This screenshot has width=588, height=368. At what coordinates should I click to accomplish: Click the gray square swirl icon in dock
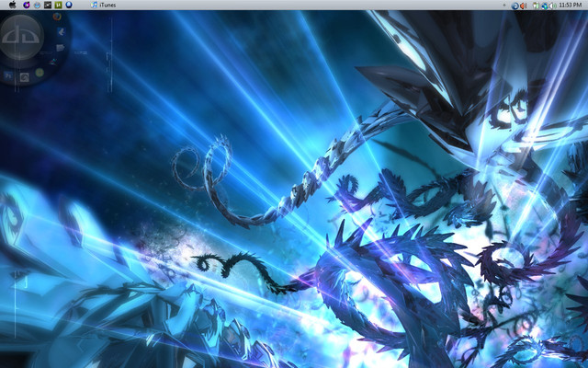point(25,77)
